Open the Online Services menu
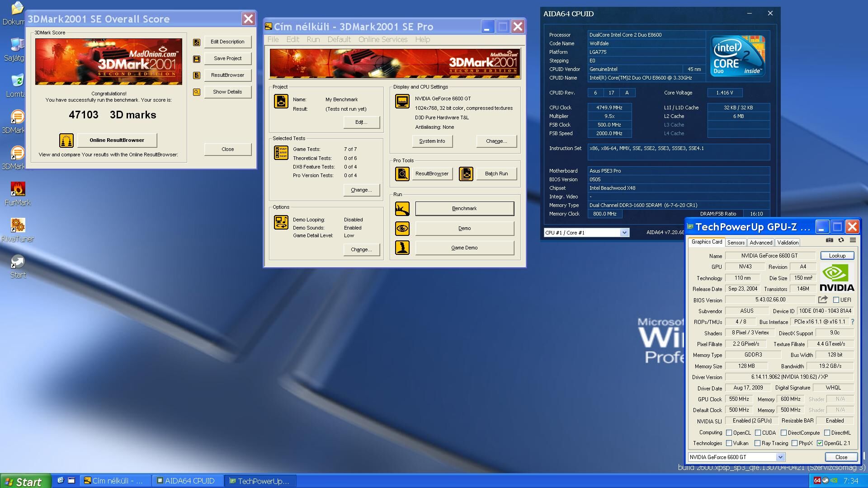Viewport: 868px width, 488px height. [x=383, y=40]
